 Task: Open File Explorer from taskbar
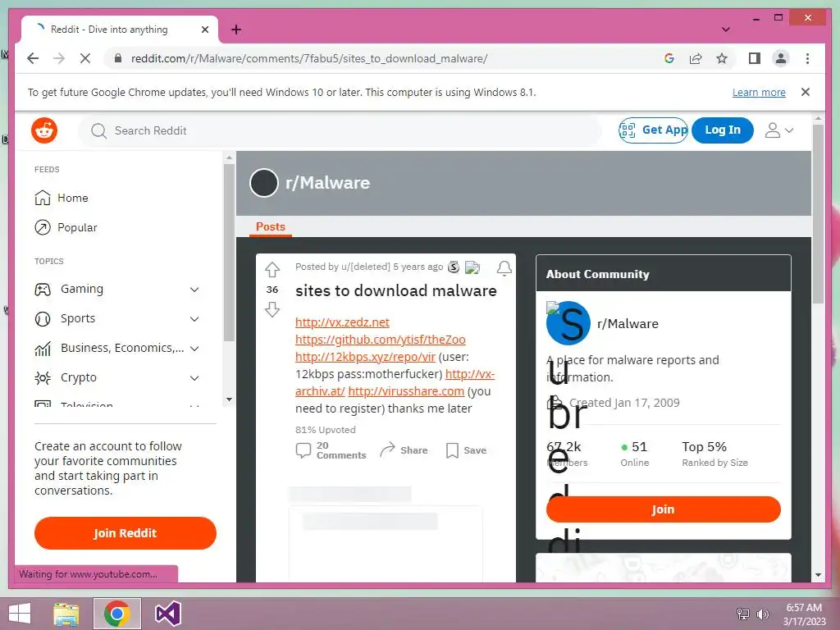(x=66, y=614)
